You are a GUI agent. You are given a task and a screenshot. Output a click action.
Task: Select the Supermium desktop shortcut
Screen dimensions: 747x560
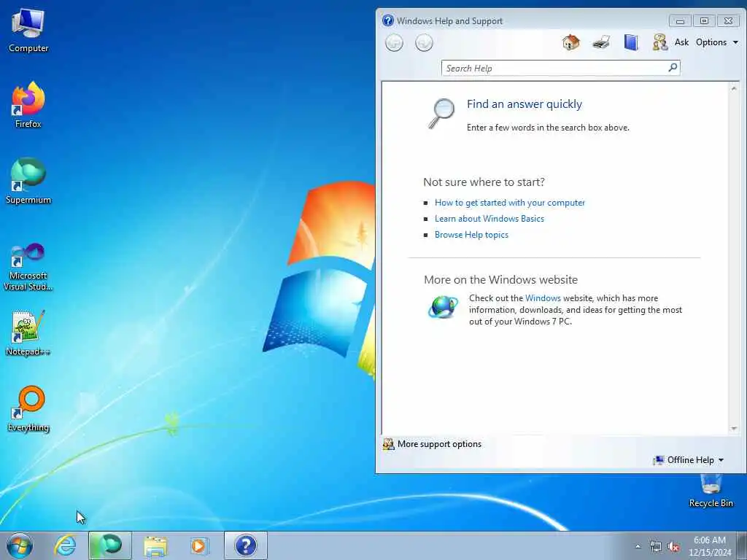[x=28, y=181]
